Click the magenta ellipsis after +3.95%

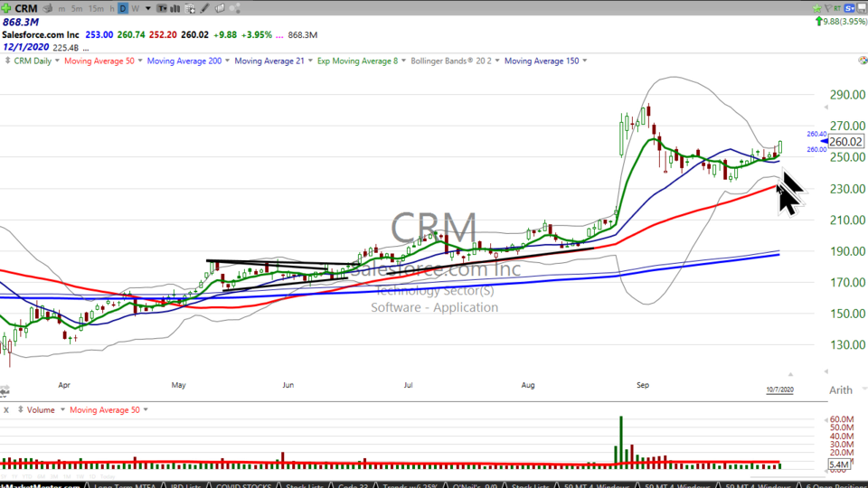point(279,35)
